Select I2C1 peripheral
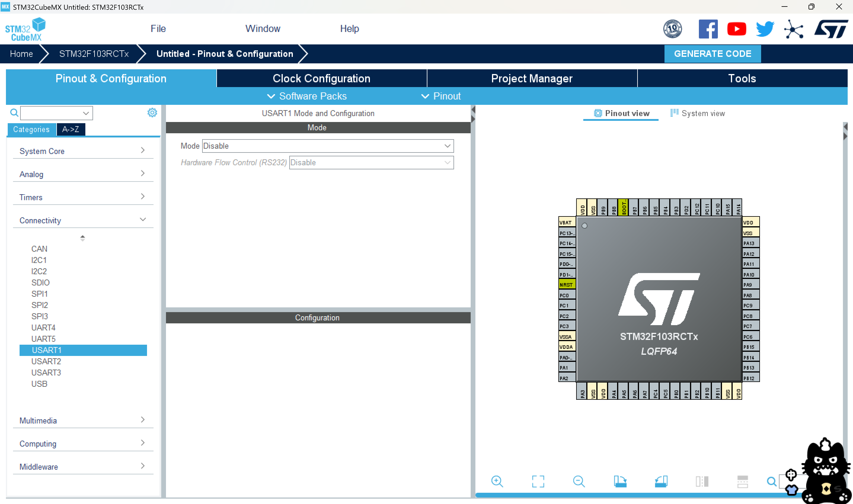 click(39, 260)
